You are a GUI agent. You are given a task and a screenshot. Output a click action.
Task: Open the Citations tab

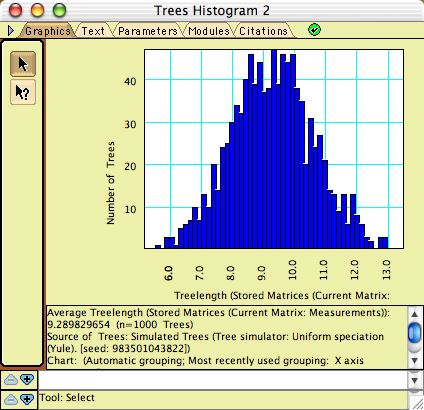point(263,31)
